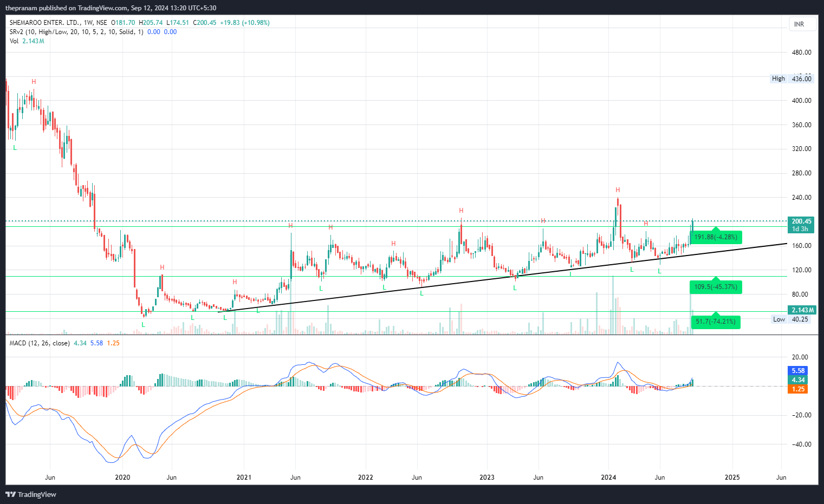Click the 20.00 MACD axis value
Image resolution: width=824 pixels, height=504 pixels.
pyautogui.click(x=800, y=357)
